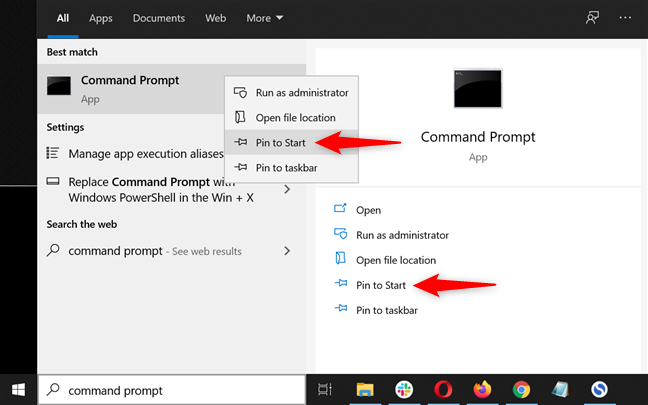The width and height of the screenshot is (648, 405).
Task: Click the magnifier icon beside web result
Action: click(x=53, y=250)
